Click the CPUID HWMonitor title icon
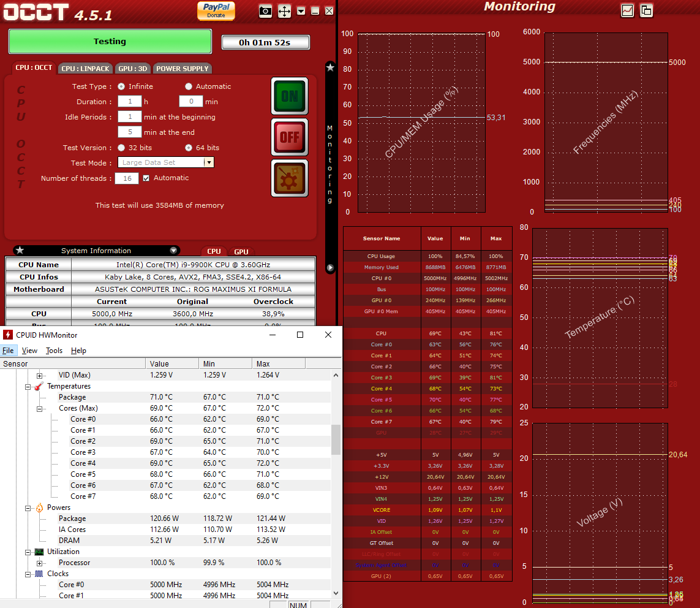 pos(7,335)
